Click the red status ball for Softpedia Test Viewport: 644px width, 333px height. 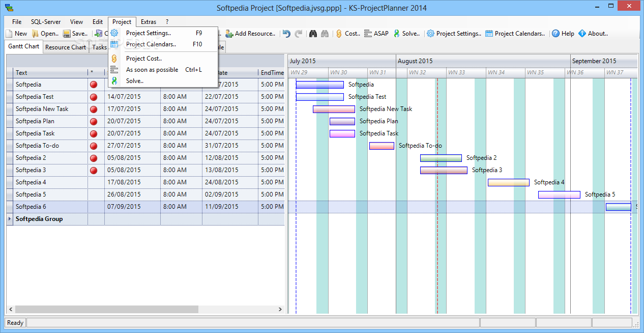[94, 97]
